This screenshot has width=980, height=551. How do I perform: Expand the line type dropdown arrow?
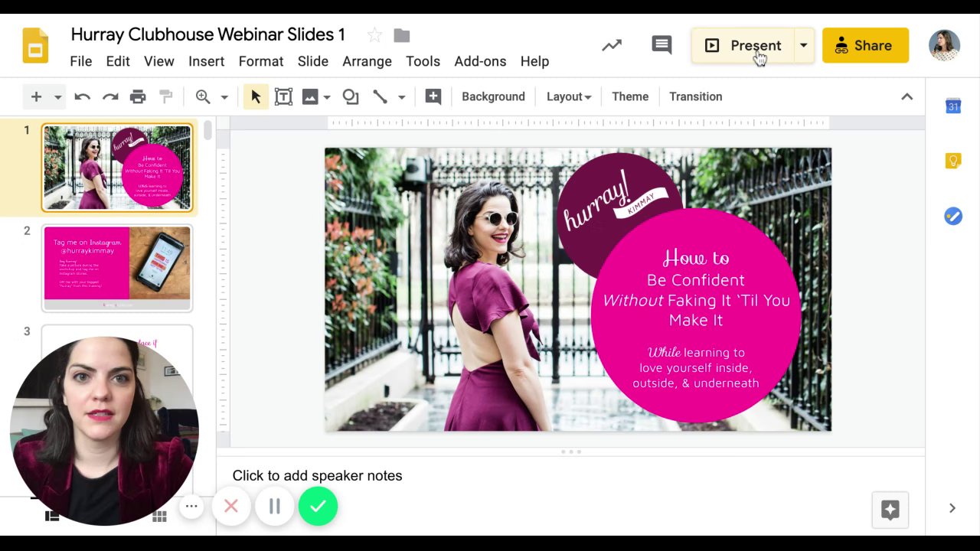tap(401, 97)
